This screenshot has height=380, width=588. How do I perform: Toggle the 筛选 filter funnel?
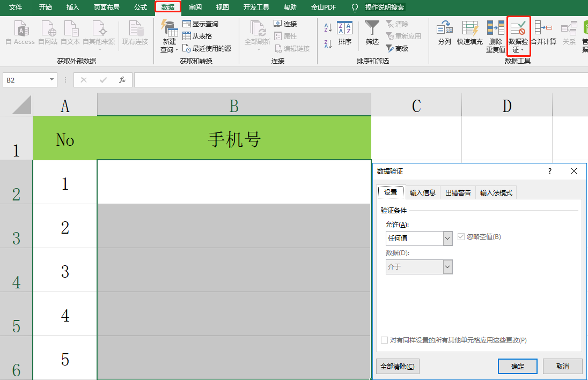(372, 33)
